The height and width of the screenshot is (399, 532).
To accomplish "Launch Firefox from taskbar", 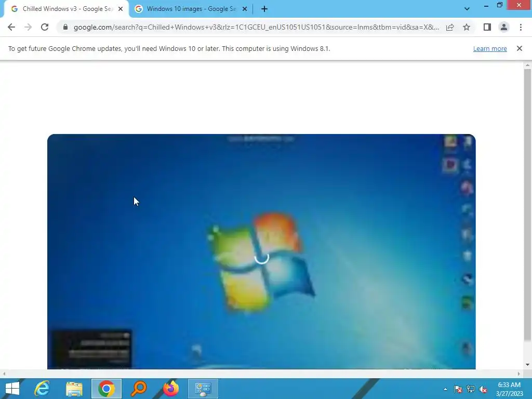I will 170,389.
